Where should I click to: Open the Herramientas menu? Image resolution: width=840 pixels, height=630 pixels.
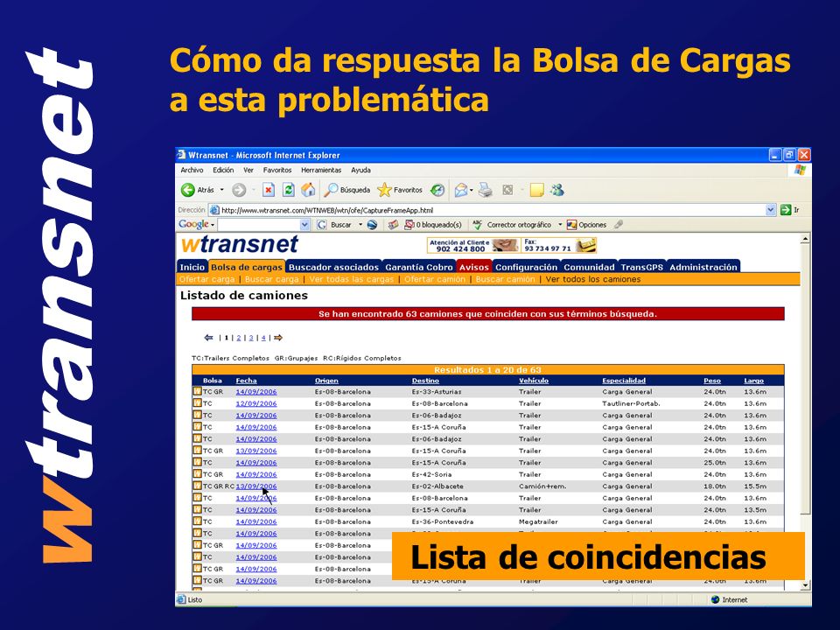click(321, 170)
